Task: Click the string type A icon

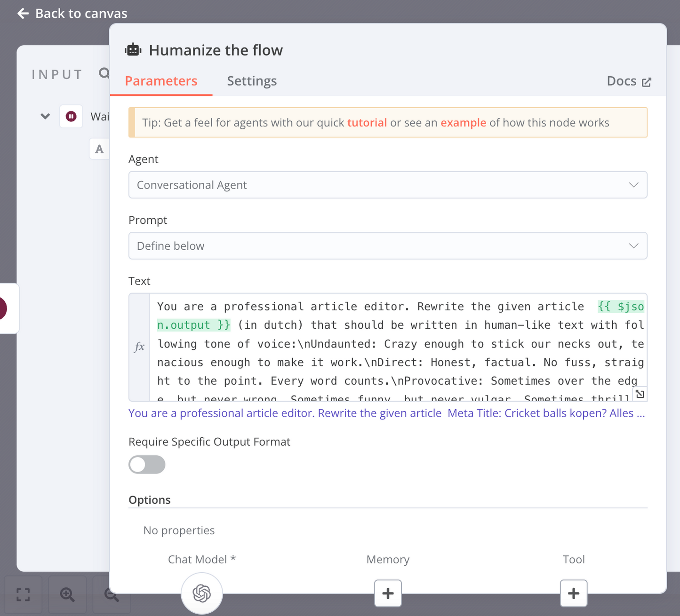Action: [99, 149]
